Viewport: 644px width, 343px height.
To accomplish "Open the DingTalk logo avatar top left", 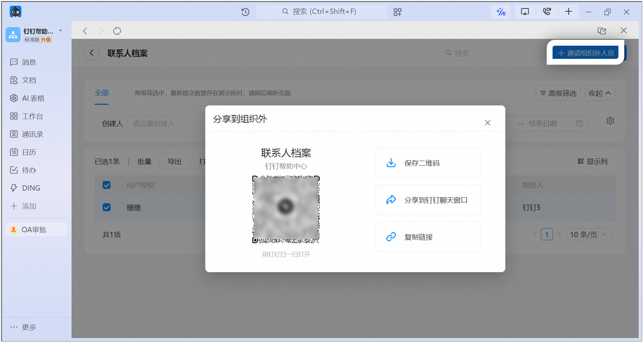I will 15,12.
